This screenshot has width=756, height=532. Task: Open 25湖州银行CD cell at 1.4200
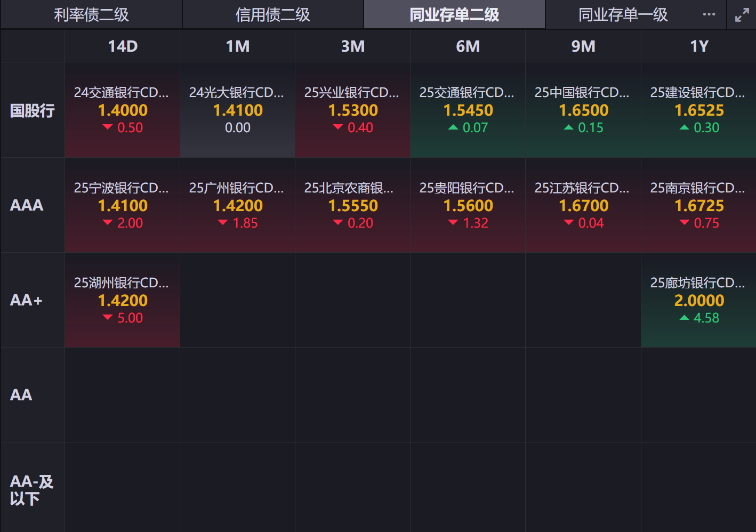123,300
